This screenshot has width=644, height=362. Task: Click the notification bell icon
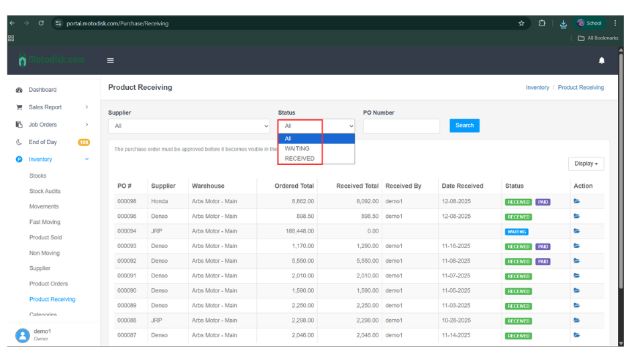click(601, 60)
